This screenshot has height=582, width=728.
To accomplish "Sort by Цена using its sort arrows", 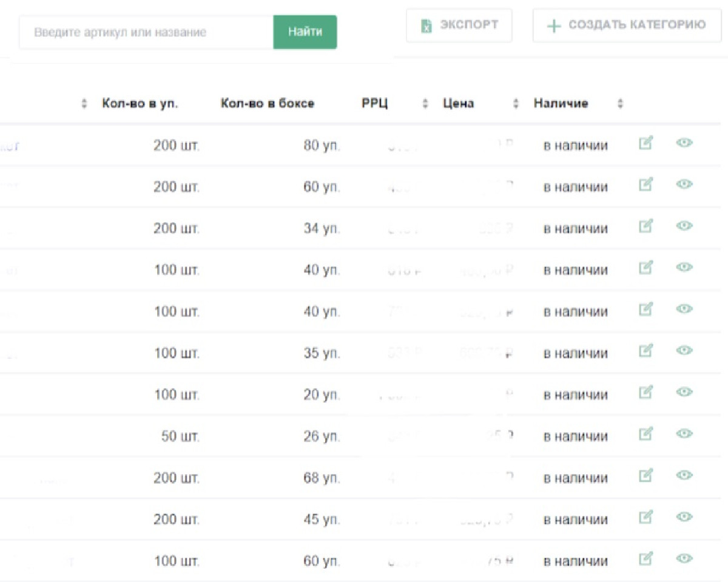I will pyautogui.click(x=516, y=104).
